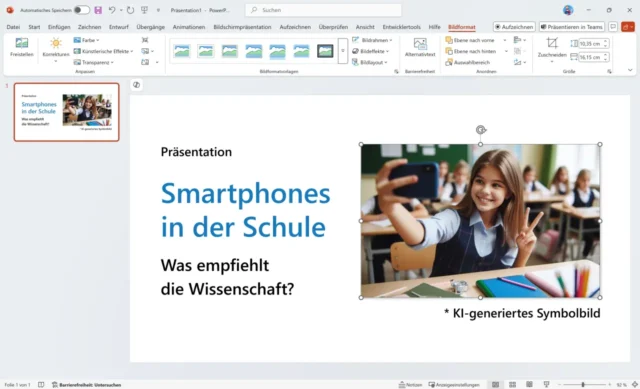Open the Bildschirmpräsentation tab
Image resolution: width=640 pixels, height=389 pixels.
click(x=242, y=27)
